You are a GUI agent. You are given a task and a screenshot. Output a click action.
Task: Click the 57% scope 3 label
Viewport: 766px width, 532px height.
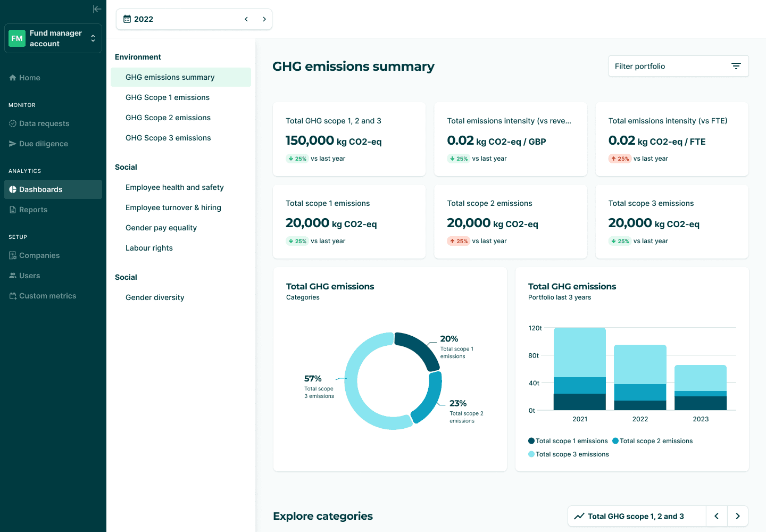click(313, 379)
